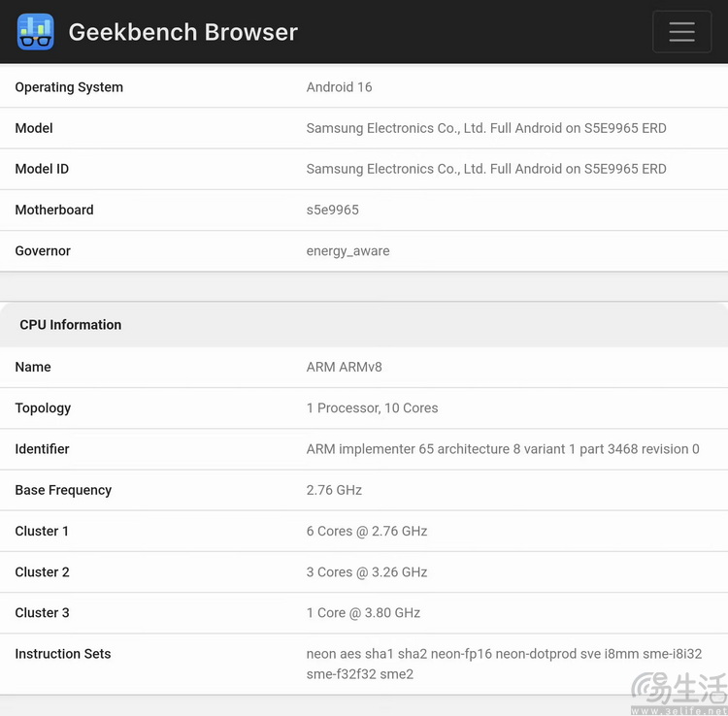Click the CPU Information section header
The height and width of the screenshot is (716, 728).
pos(71,325)
